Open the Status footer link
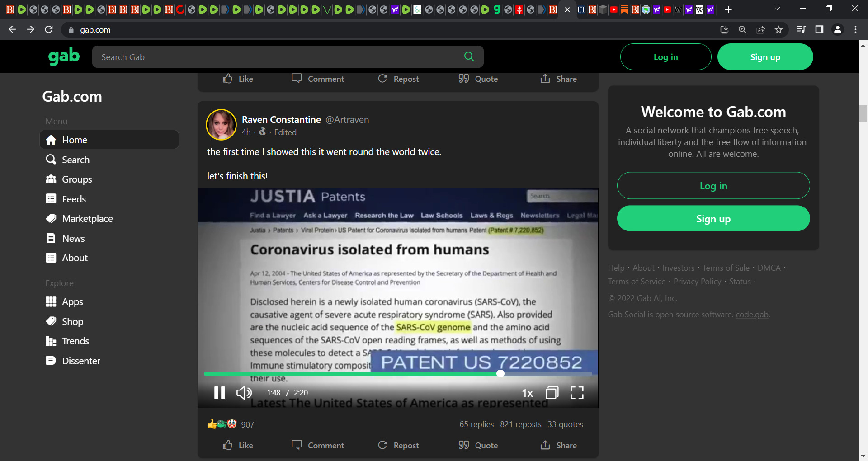Screen dimensions: 868x461 740,282
